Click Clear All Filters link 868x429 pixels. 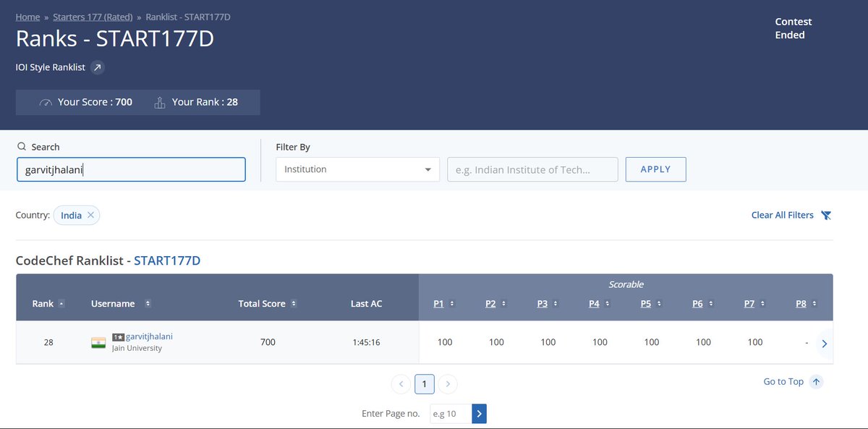coord(783,215)
